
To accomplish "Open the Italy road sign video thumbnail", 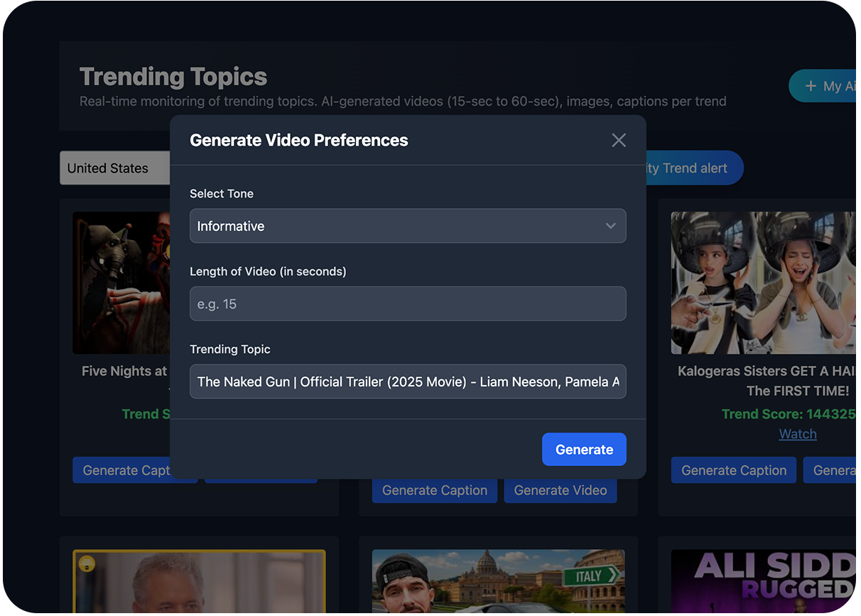I will pos(498,580).
